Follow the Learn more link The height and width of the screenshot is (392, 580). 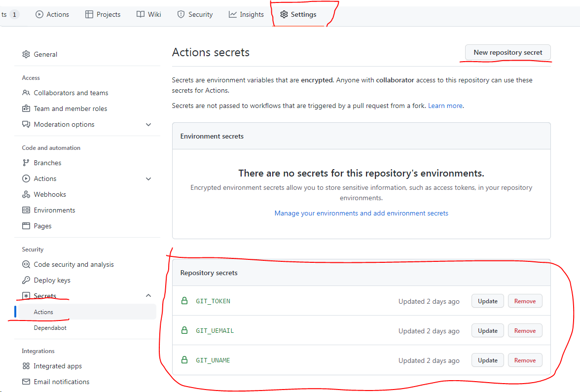click(445, 106)
